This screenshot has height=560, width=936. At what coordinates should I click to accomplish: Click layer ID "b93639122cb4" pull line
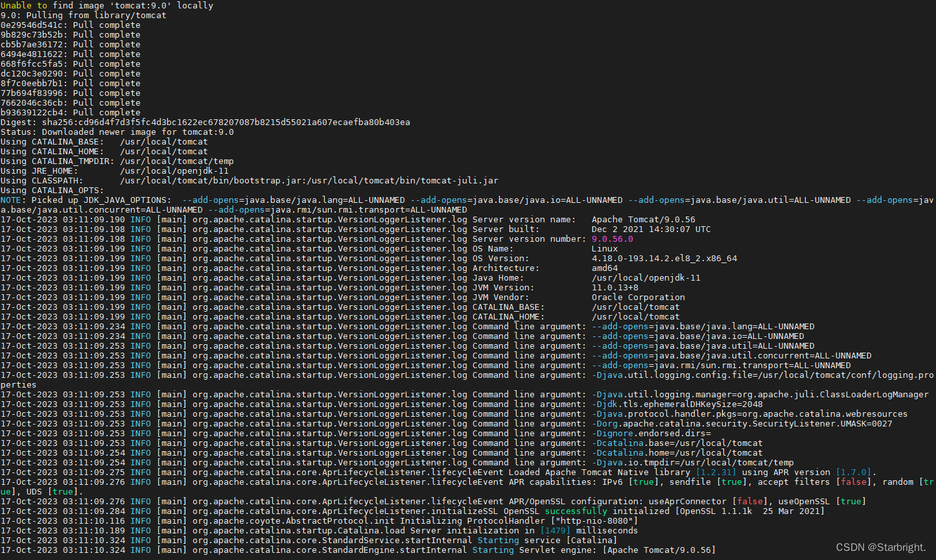pos(70,112)
